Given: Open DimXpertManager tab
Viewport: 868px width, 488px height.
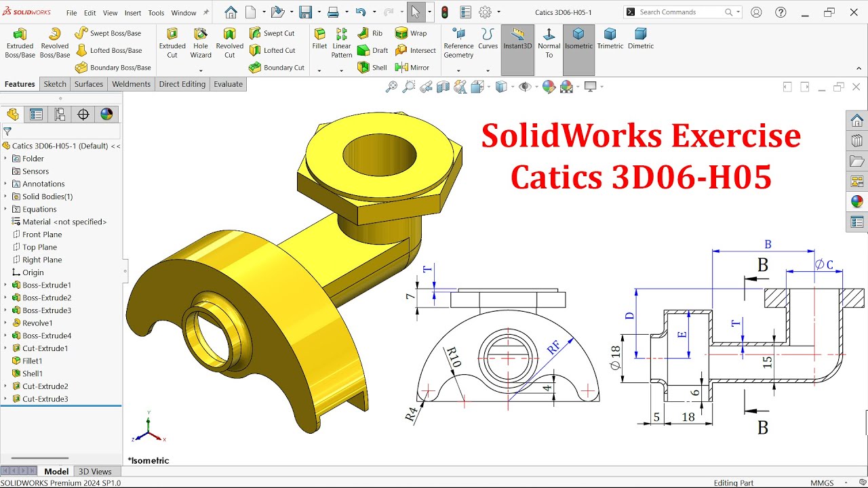Looking at the screenshot, I should [x=83, y=115].
